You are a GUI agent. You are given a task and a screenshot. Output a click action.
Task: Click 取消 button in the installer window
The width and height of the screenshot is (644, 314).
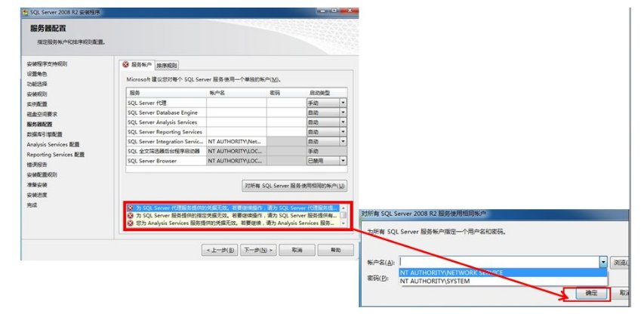(297, 250)
